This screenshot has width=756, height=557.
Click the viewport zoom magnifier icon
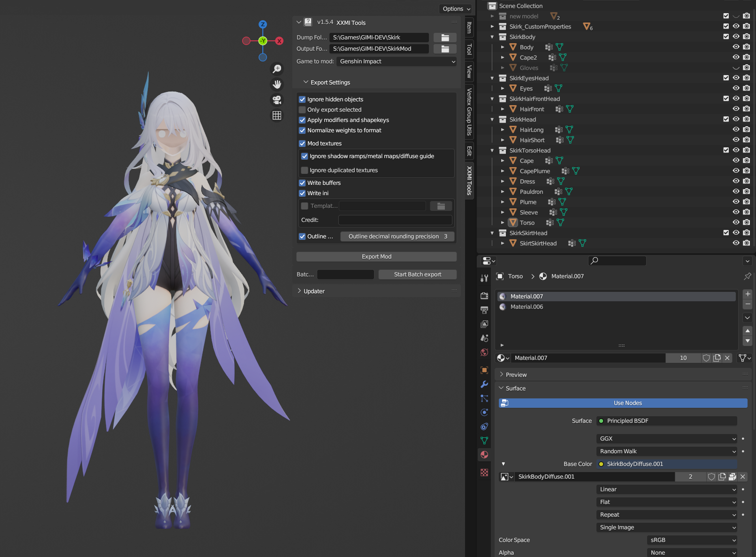pyautogui.click(x=277, y=69)
